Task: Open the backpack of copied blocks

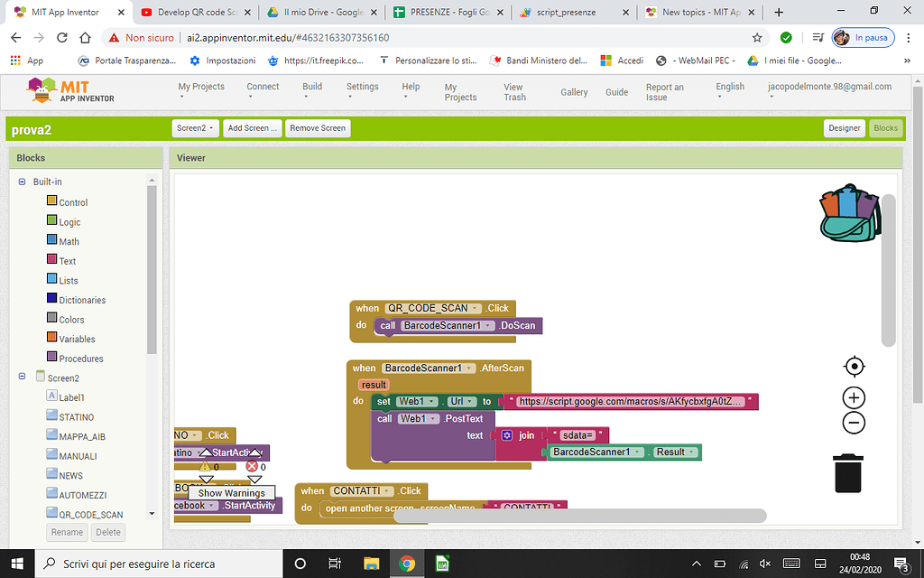Action: 849,213
